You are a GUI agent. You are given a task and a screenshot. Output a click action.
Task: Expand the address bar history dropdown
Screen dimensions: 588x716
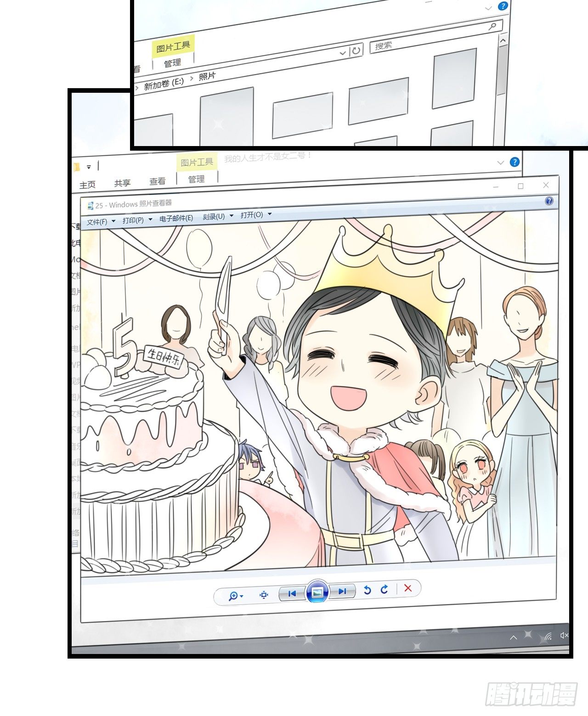pyautogui.click(x=342, y=53)
